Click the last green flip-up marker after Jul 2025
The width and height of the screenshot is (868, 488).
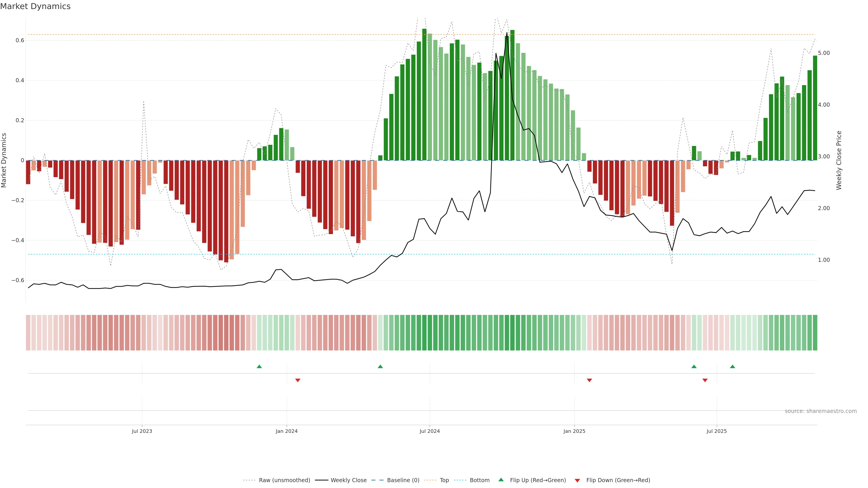click(x=733, y=366)
